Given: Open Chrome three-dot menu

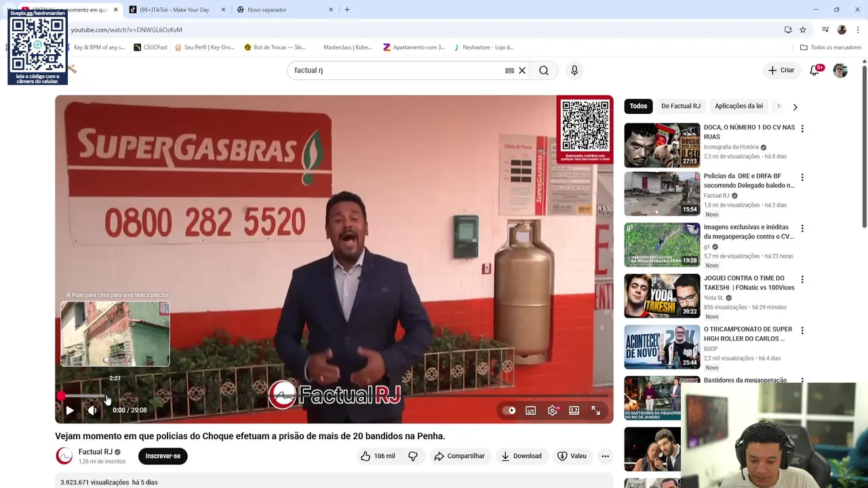Looking at the screenshot, I should click(x=858, y=30).
